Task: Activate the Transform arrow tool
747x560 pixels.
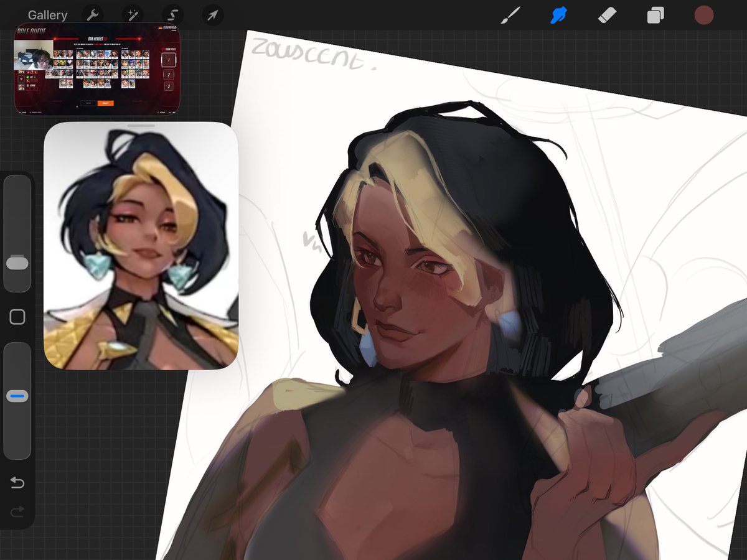Action: (x=213, y=15)
